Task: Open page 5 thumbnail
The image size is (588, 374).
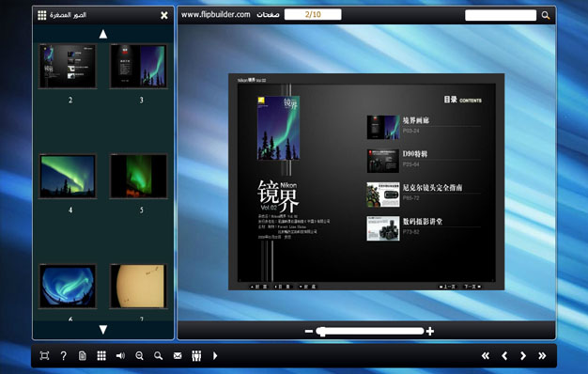Action: [138, 176]
